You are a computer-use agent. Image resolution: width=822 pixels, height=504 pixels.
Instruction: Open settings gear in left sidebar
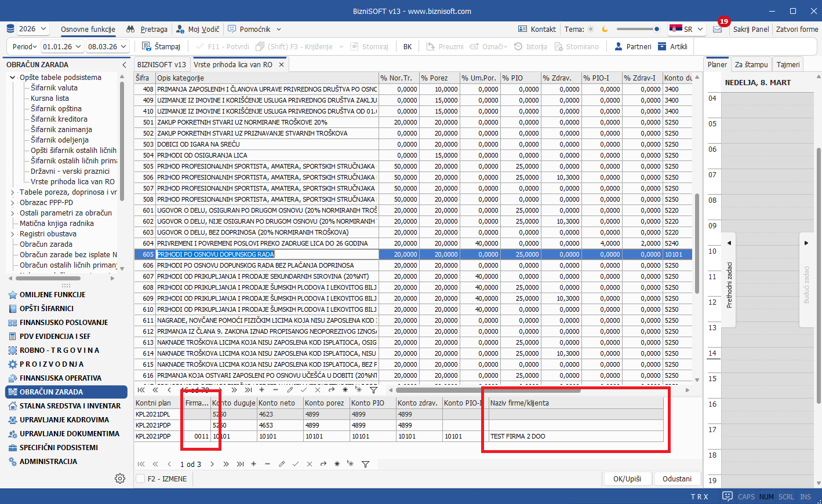tap(120, 479)
